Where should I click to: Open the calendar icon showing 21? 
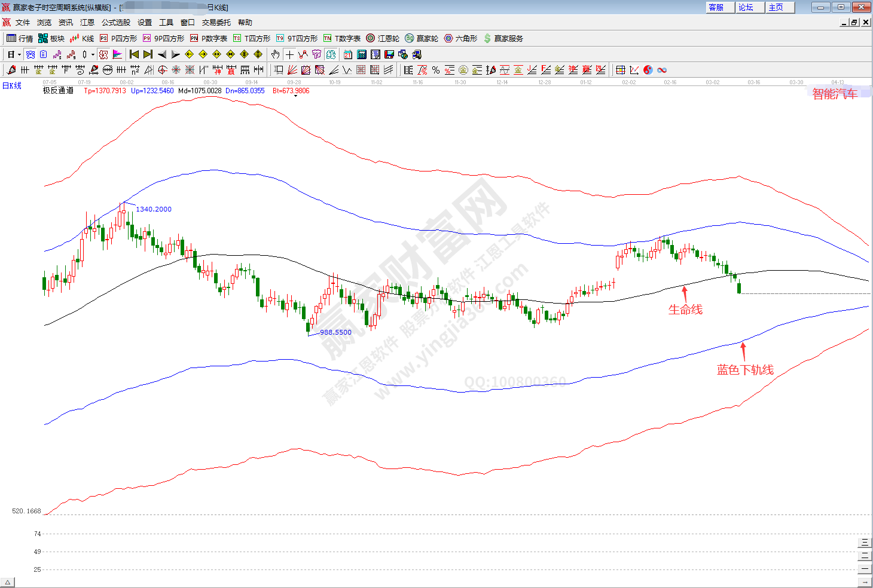point(348,54)
